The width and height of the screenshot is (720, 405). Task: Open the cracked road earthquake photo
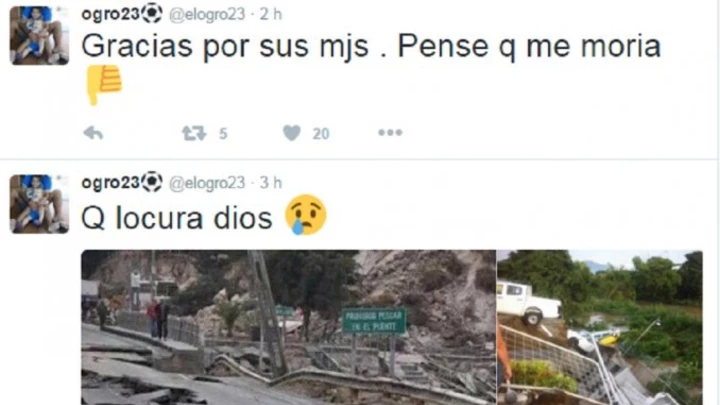click(288, 327)
